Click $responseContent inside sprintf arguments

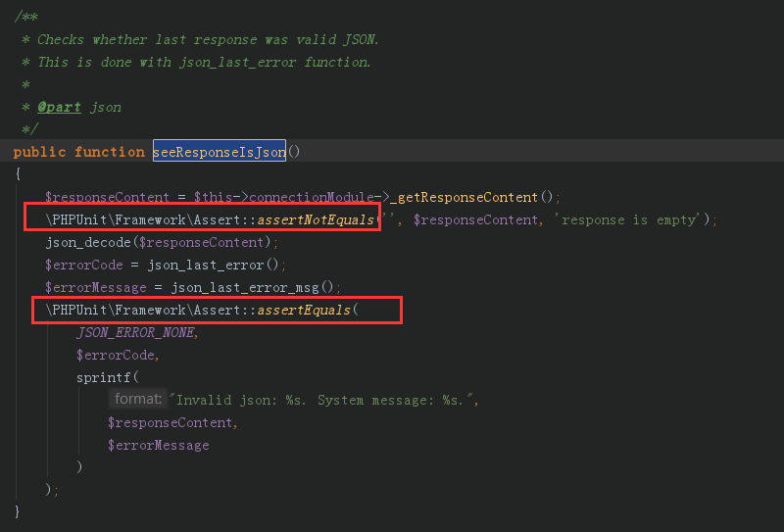(170, 422)
